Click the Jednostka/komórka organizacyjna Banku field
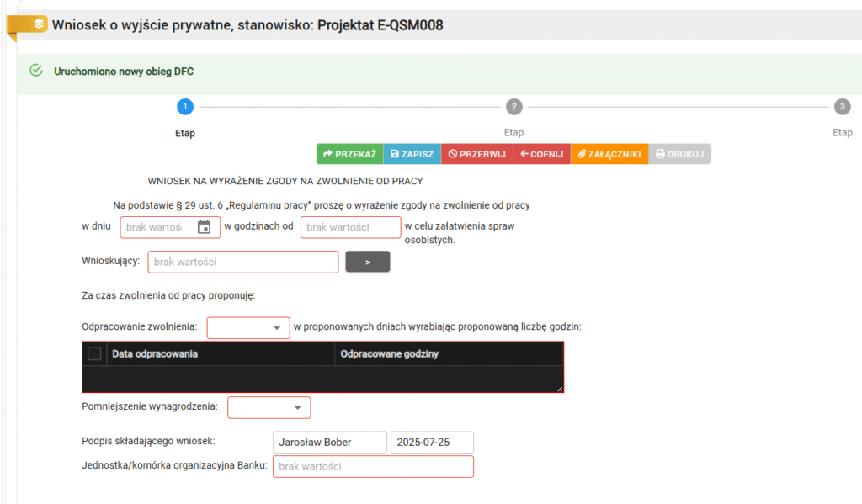Screen dimensions: 862x504 (x=373, y=466)
